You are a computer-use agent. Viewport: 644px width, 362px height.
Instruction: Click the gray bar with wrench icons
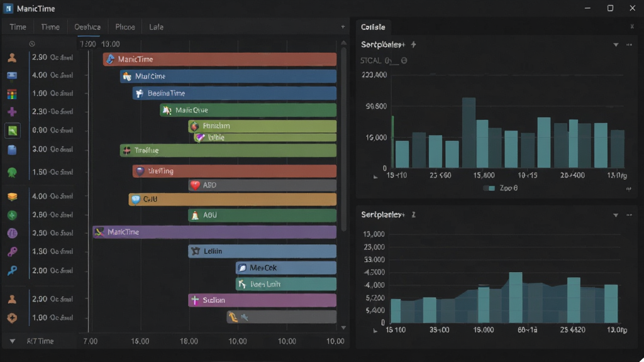click(x=282, y=317)
